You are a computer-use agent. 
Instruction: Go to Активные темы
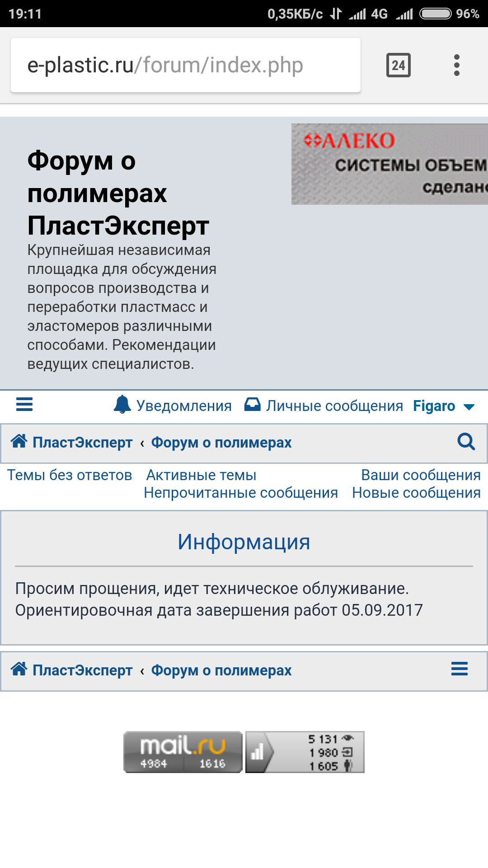pyautogui.click(x=201, y=475)
